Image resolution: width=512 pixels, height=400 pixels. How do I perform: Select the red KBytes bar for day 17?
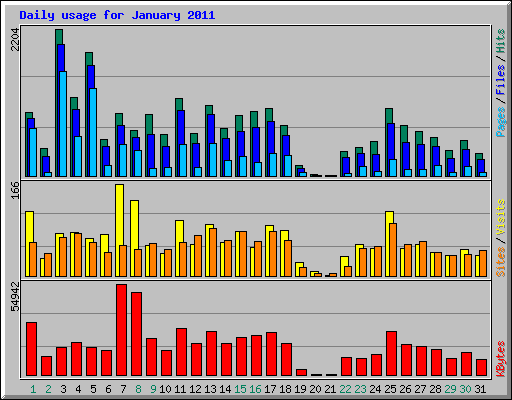pos(271,354)
